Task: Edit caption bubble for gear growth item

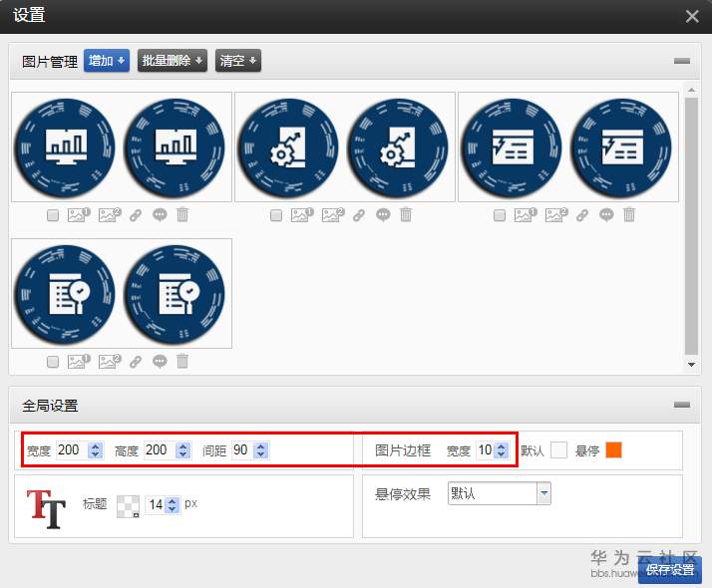Action: pyautogui.click(x=383, y=214)
